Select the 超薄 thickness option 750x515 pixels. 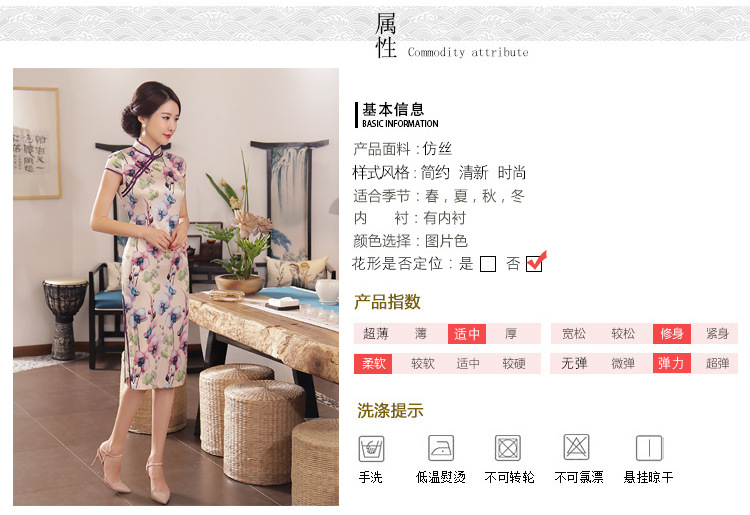click(375, 334)
